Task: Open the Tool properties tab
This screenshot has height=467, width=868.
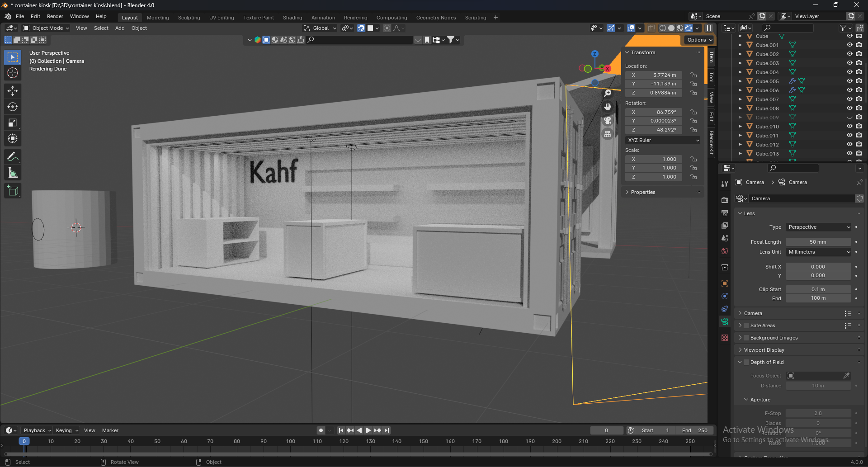Action: 725,184
